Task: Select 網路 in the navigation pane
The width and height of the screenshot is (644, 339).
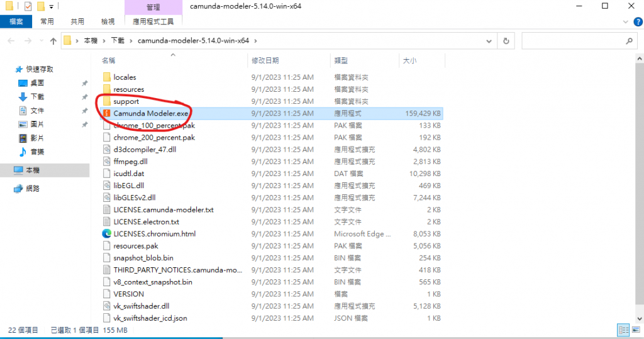Action: [x=33, y=189]
